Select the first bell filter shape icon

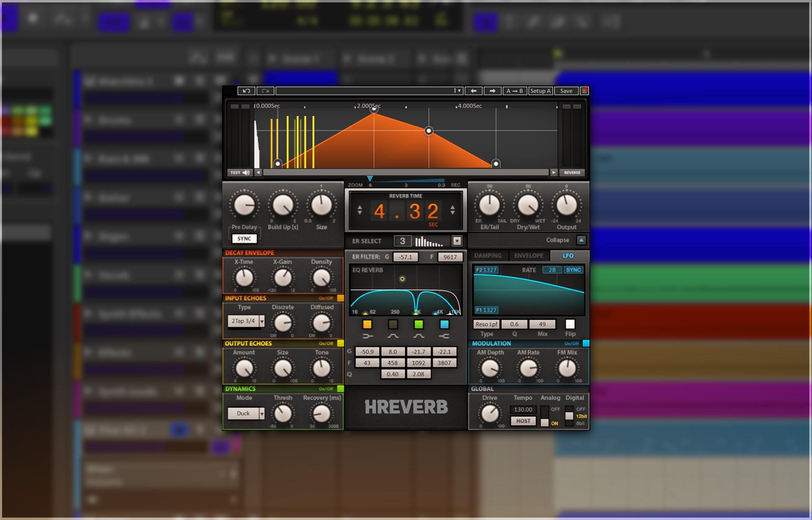click(x=393, y=336)
